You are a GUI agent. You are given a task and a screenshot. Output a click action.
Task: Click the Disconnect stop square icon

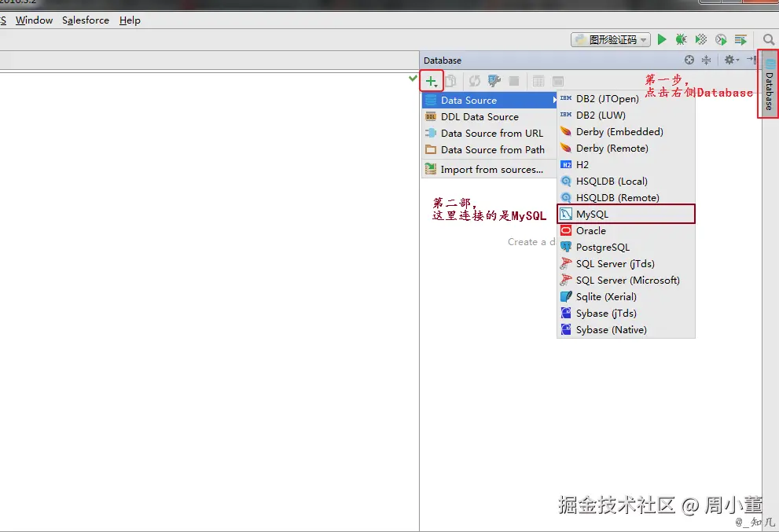[x=514, y=81]
